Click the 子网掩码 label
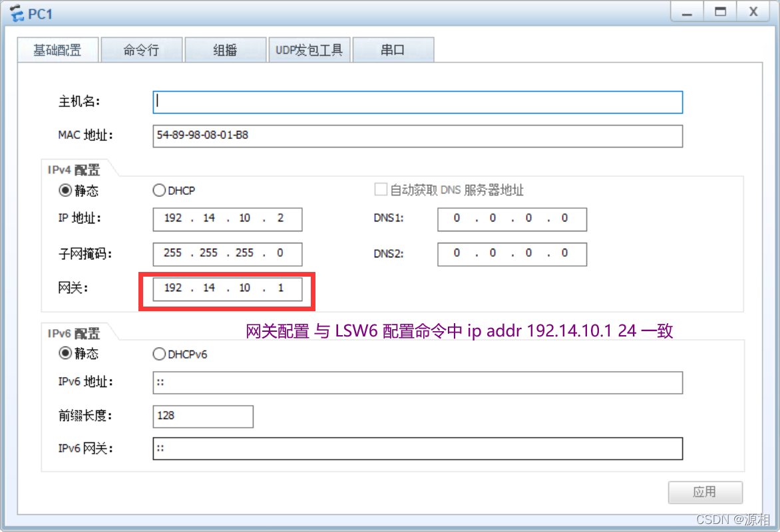Image resolution: width=780 pixels, height=532 pixels. point(85,254)
